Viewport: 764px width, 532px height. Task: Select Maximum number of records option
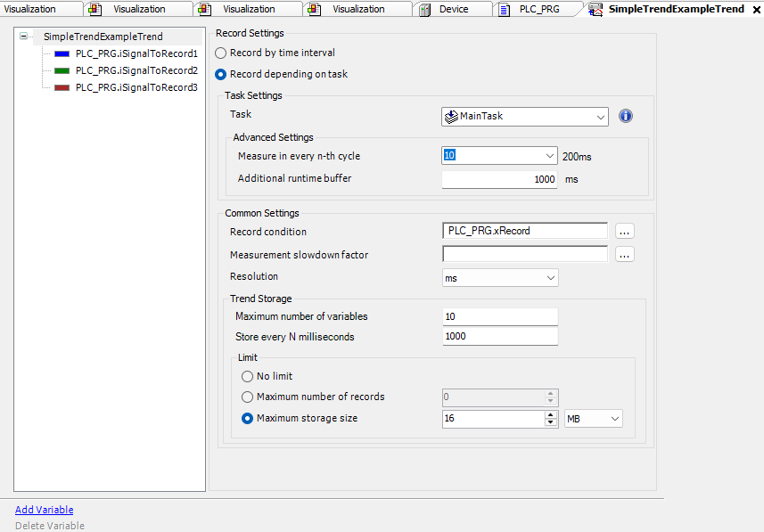pos(246,397)
